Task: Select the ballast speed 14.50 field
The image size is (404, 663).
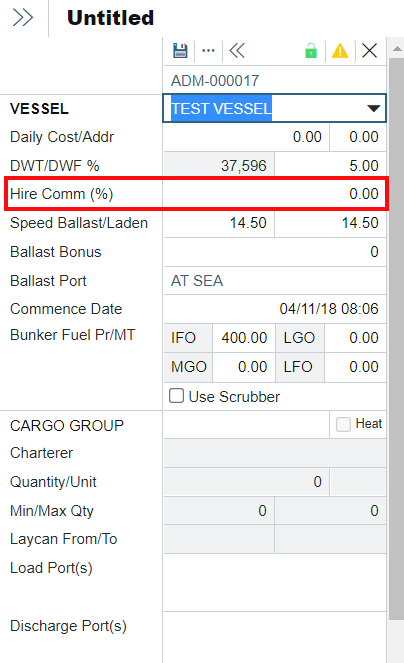Action: tap(219, 223)
